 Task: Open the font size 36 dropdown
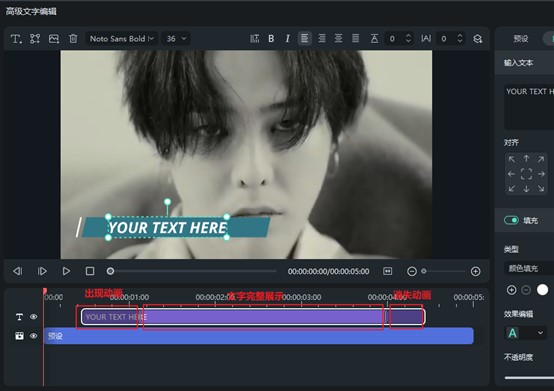[176, 38]
